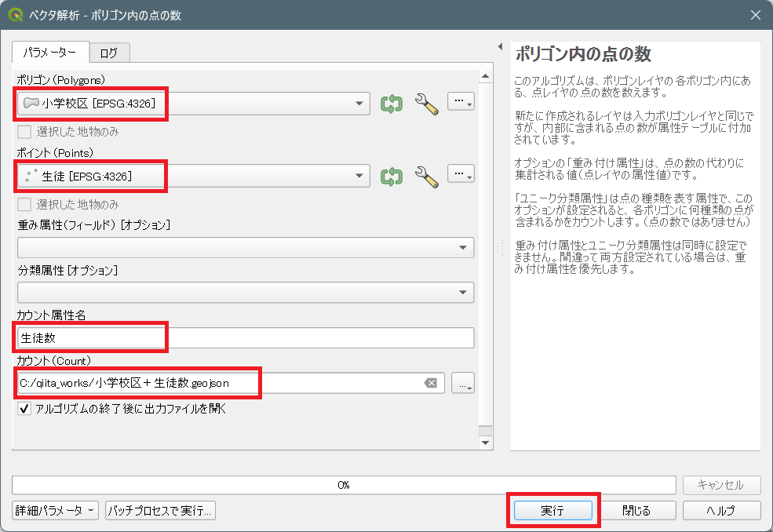Click browse button for Polygons layer
Image resolution: width=773 pixels, height=532 pixels.
[x=461, y=101]
